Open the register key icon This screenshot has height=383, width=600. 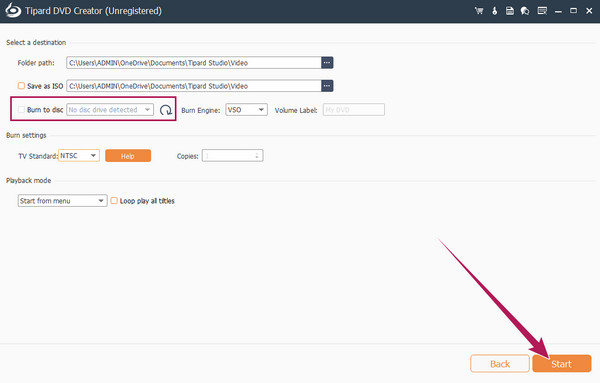(x=494, y=11)
